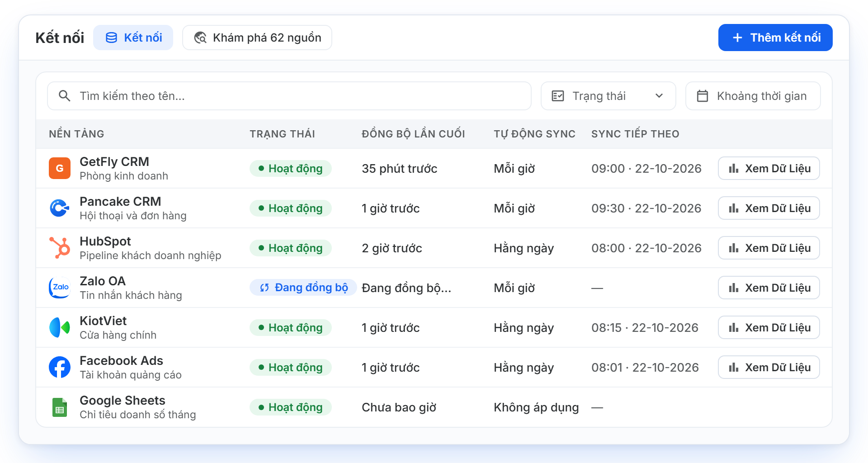View data for Facebook Ads

(x=769, y=367)
